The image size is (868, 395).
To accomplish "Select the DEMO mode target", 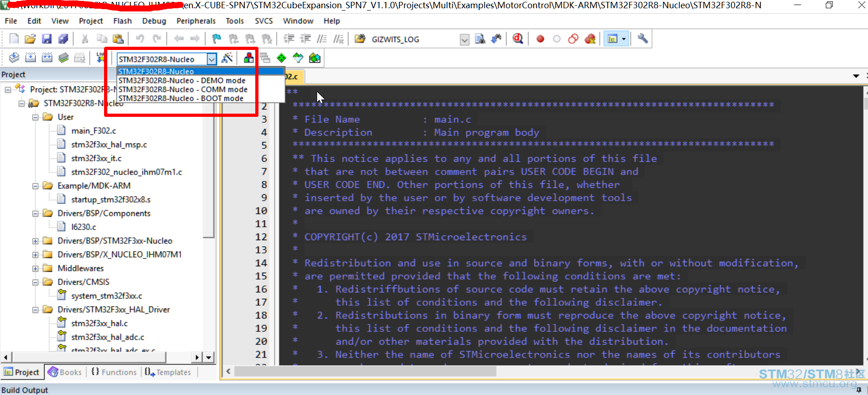I will click(182, 80).
